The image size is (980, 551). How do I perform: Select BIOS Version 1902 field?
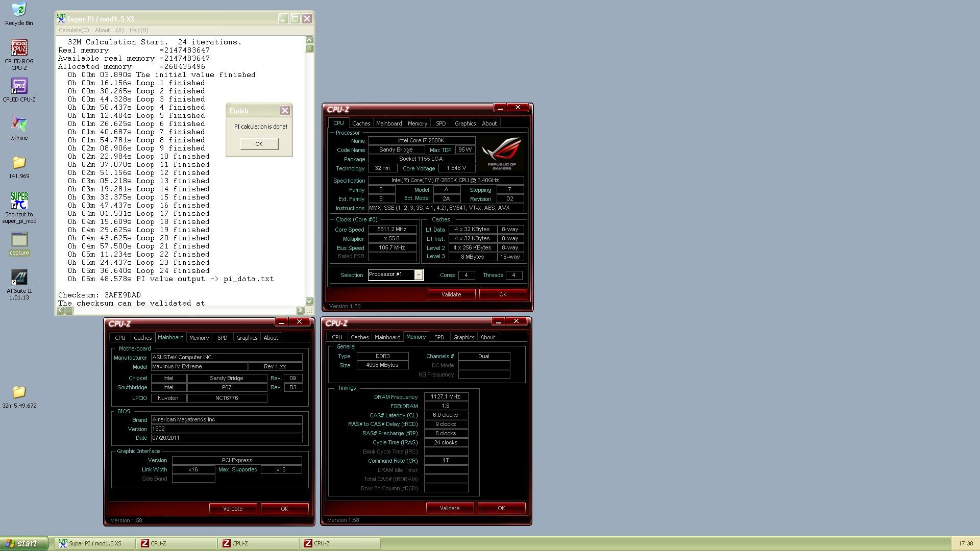pos(227,429)
